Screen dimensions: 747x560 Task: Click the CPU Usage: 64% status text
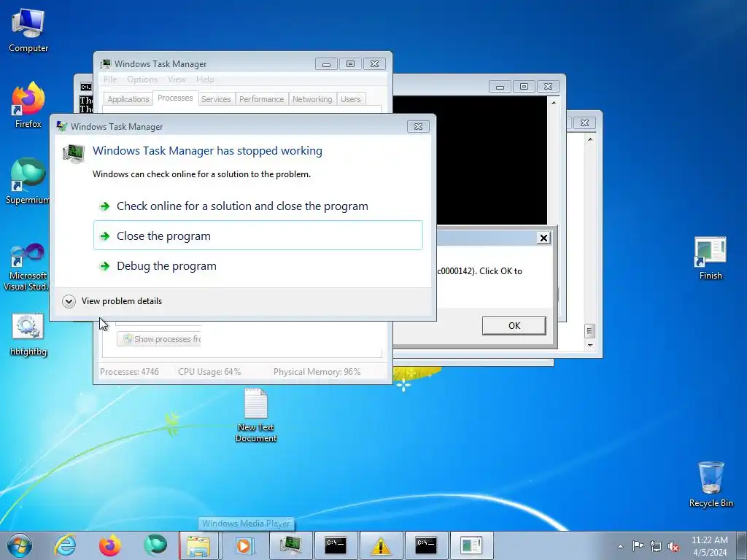(209, 372)
